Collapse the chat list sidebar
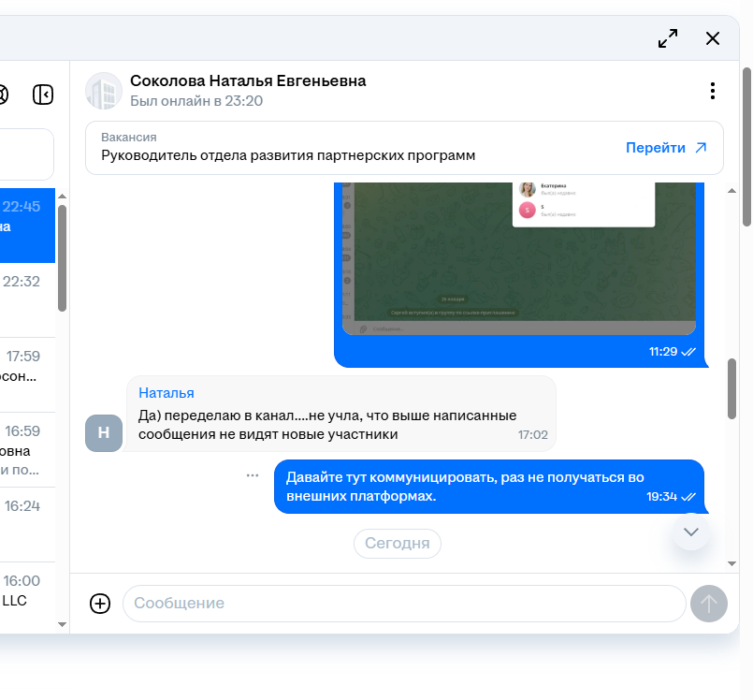753x700 pixels. point(43,95)
